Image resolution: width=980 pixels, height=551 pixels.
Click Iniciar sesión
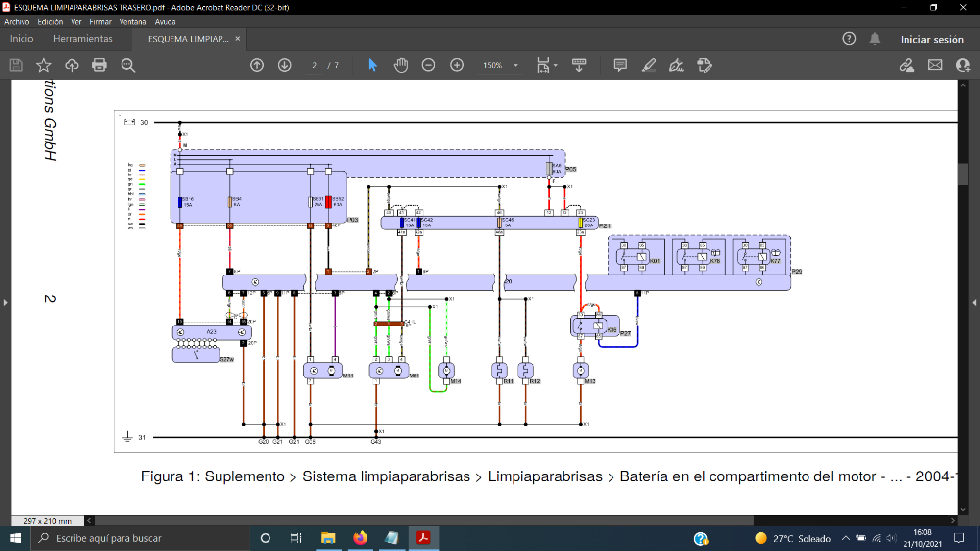click(x=932, y=39)
